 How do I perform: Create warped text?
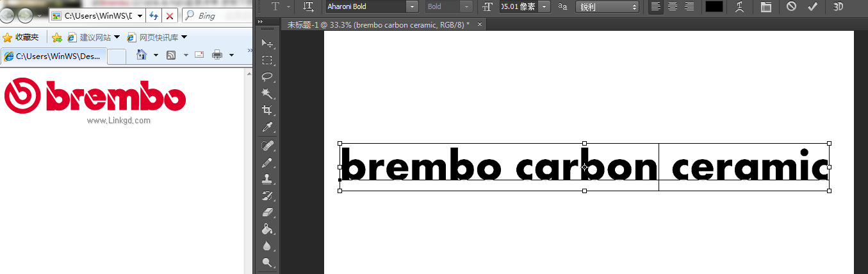tap(740, 6)
